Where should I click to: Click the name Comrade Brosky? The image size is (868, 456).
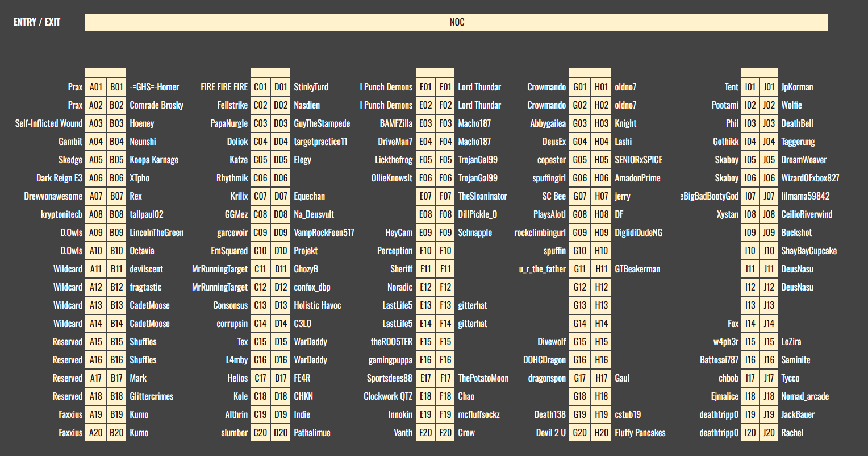157,105
